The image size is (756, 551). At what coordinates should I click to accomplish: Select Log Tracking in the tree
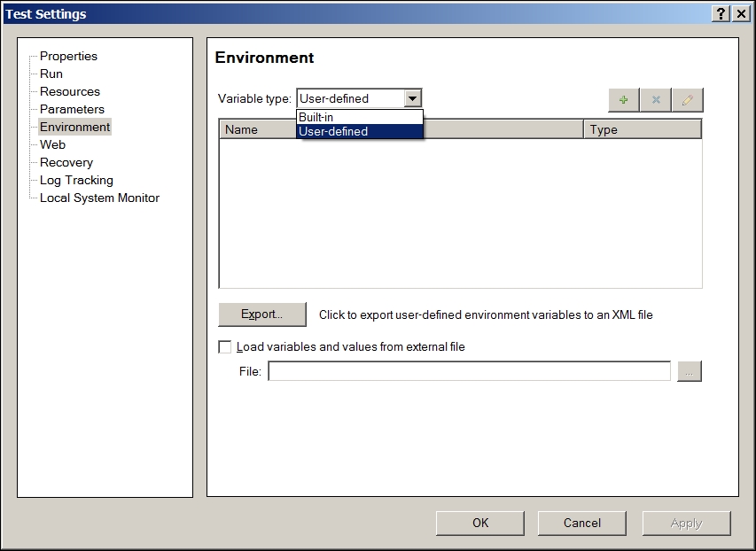(x=76, y=180)
